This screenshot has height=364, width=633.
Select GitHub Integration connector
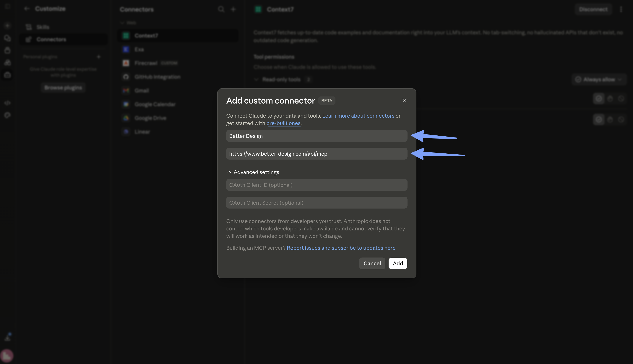click(178, 77)
